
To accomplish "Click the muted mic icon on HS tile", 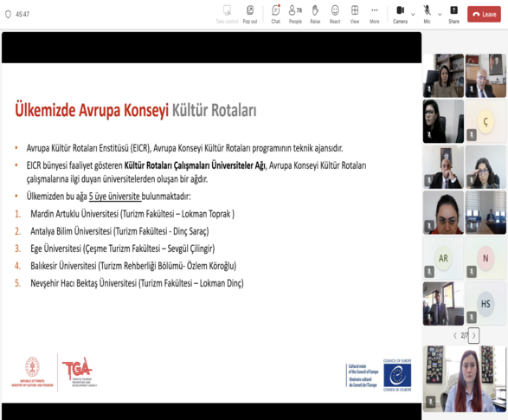I will 472,317.
